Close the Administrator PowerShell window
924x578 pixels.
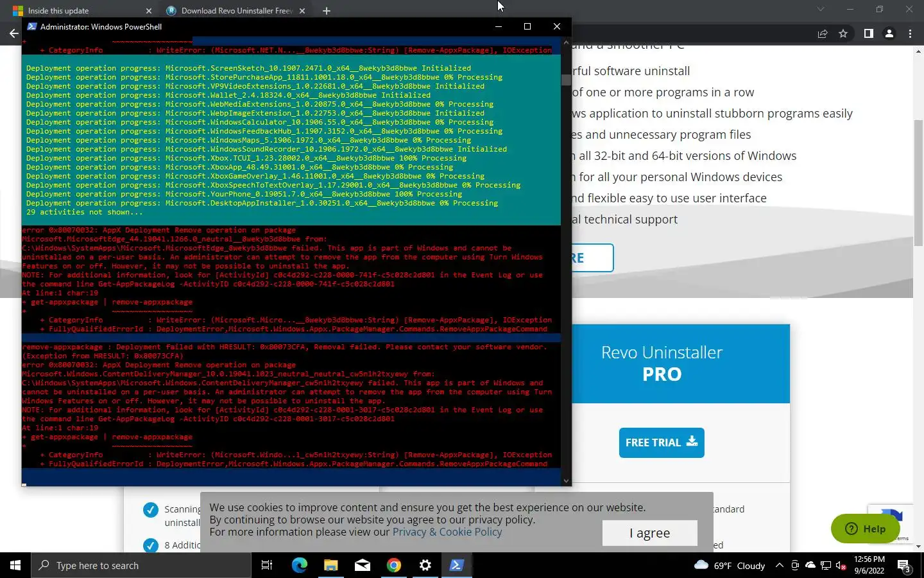pyautogui.click(x=556, y=26)
